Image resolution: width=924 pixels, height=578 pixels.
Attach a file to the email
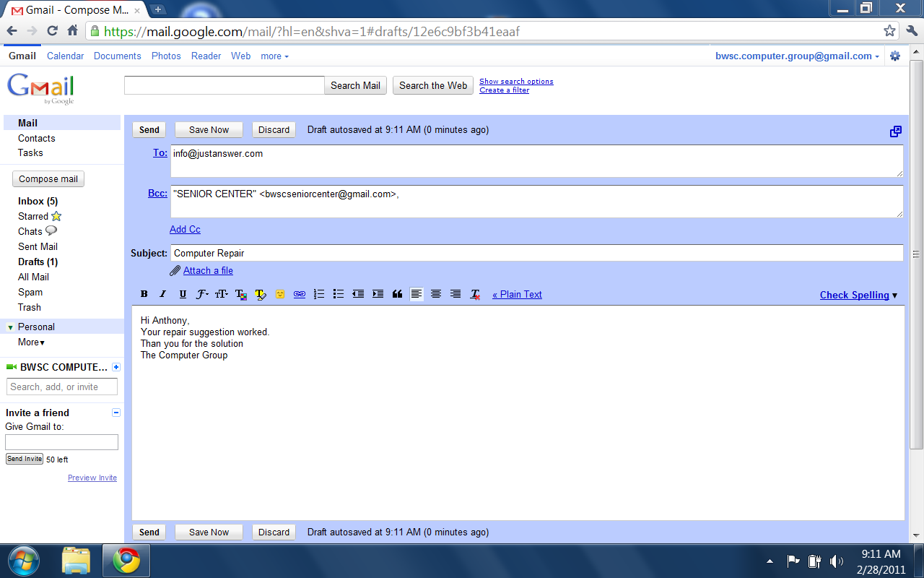(208, 270)
